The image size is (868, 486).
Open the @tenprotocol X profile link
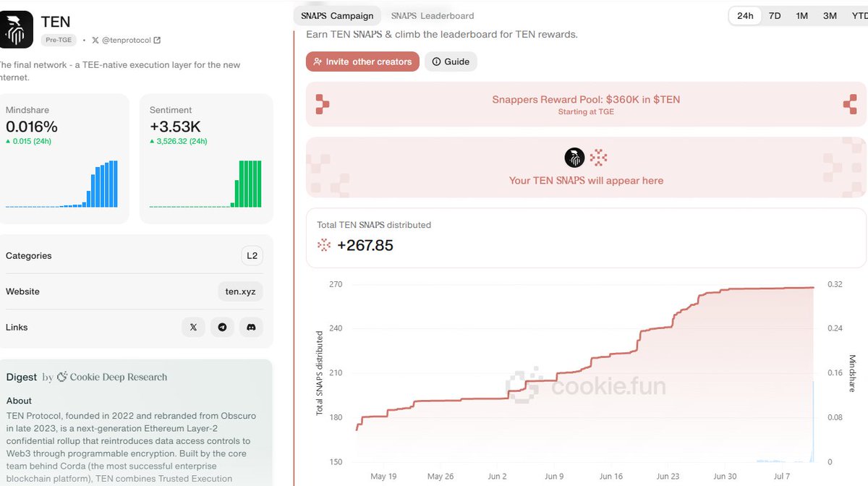[x=126, y=40]
